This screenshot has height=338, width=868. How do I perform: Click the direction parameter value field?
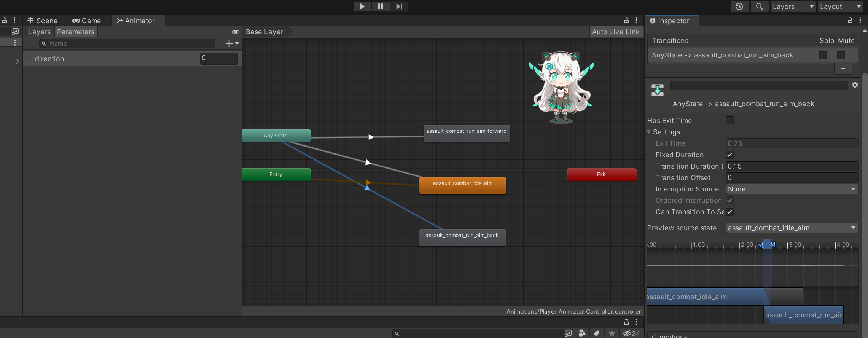[x=219, y=58]
